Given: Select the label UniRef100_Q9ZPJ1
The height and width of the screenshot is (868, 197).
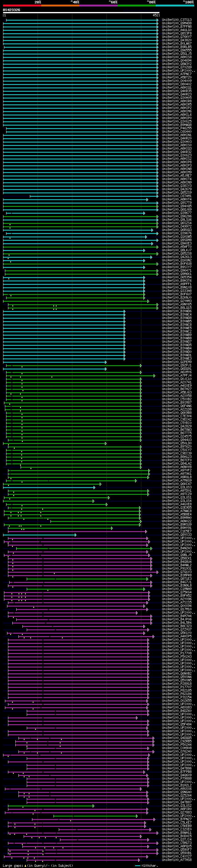Looking at the screenshot, I should pos(177,365).
